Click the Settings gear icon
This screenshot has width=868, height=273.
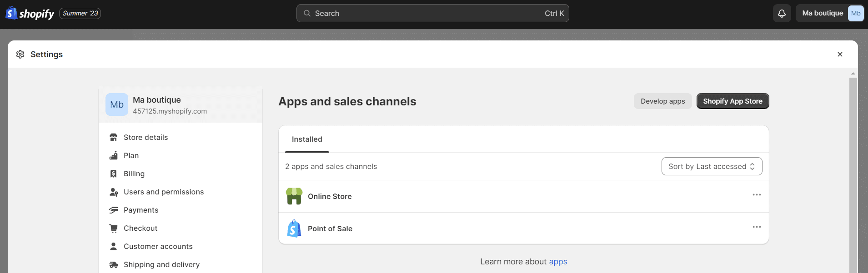tap(20, 55)
